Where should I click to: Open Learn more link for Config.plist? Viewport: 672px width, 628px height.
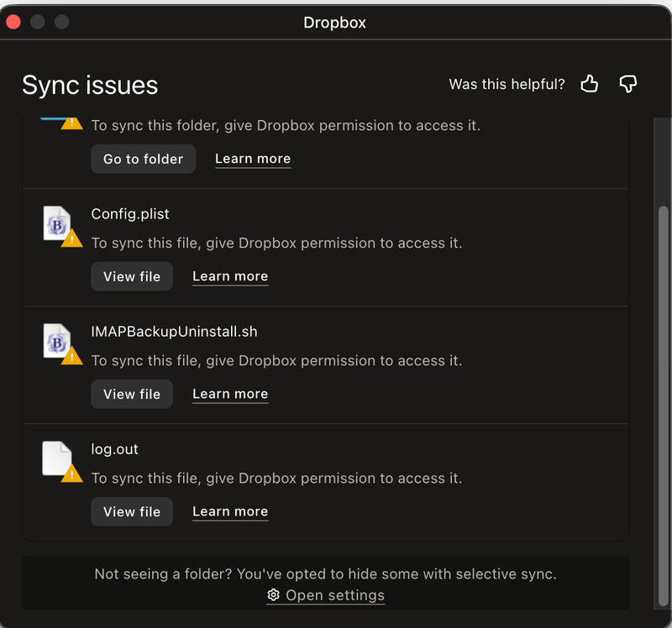[x=230, y=276]
